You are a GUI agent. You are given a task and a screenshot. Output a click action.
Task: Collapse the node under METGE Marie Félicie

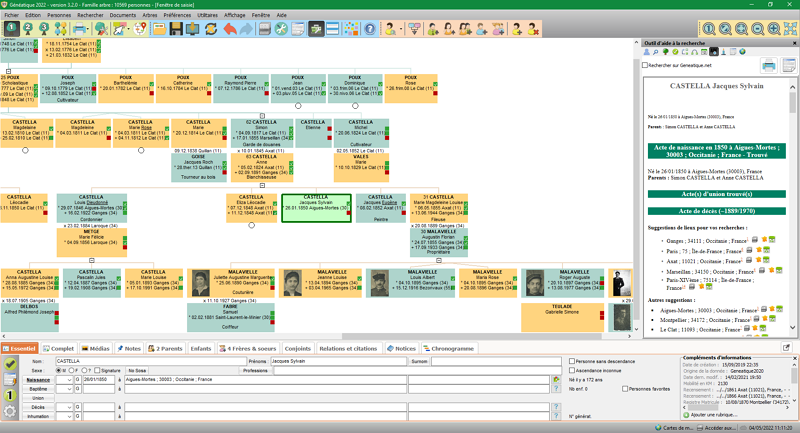[x=92, y=260]
